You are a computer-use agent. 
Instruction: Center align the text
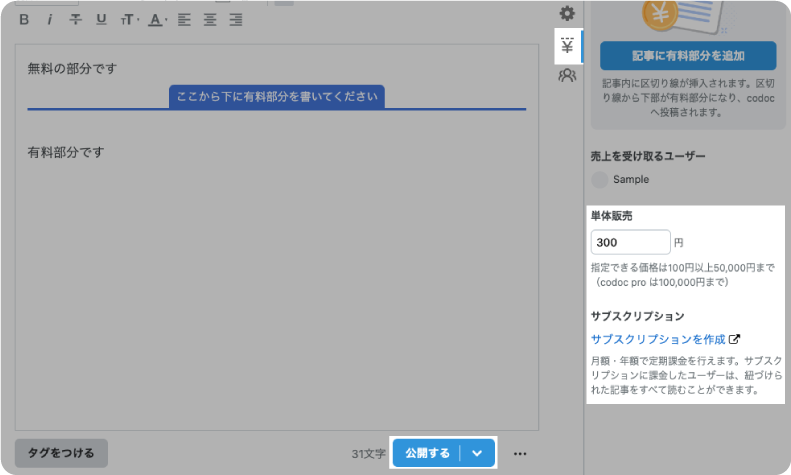(x=210, y=19)
